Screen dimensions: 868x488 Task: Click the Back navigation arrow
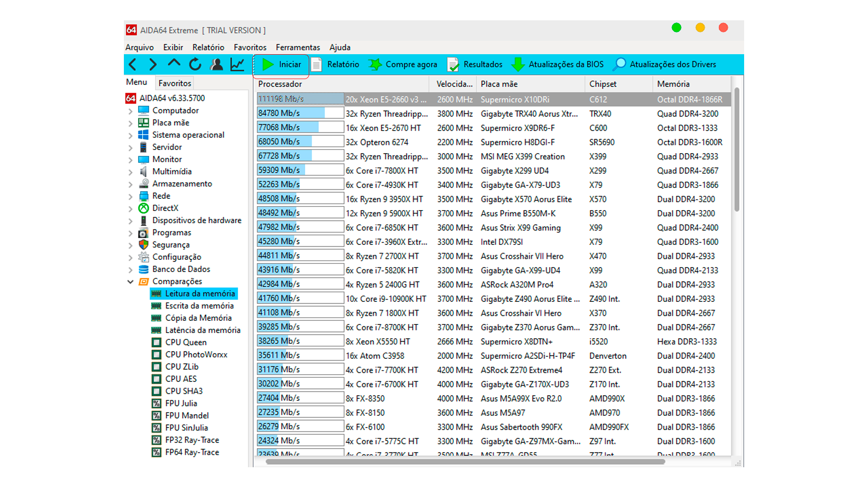132,65
